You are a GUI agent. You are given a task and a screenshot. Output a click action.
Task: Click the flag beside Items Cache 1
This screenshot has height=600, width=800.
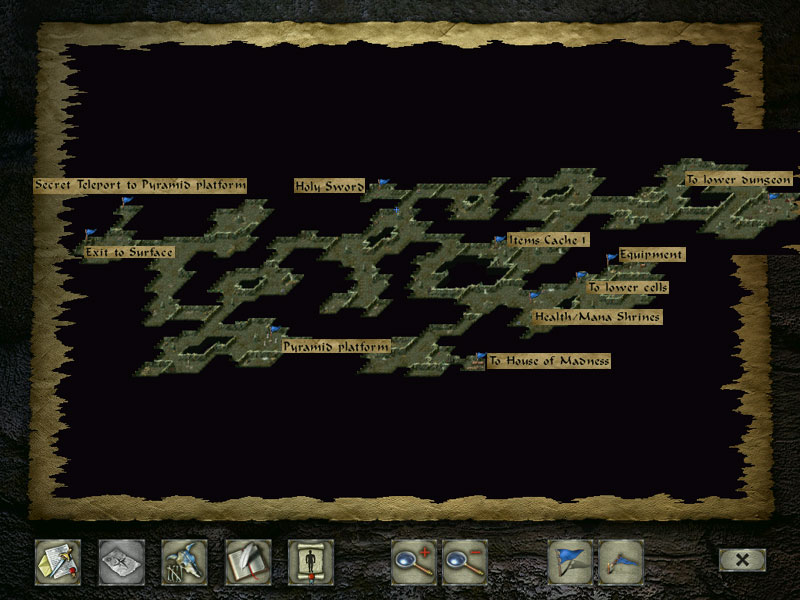(x=499, y=239)
